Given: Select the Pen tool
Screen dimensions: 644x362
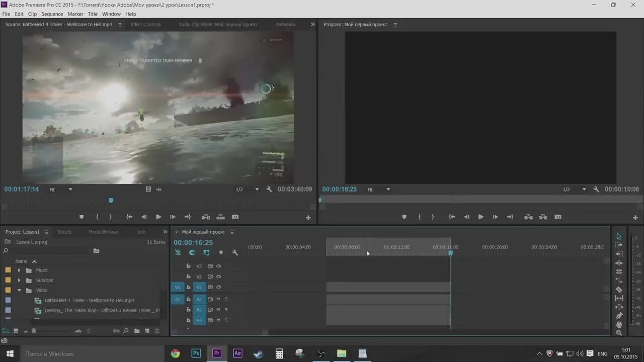Looking at the screenshot, I should [x=619, y=316].
